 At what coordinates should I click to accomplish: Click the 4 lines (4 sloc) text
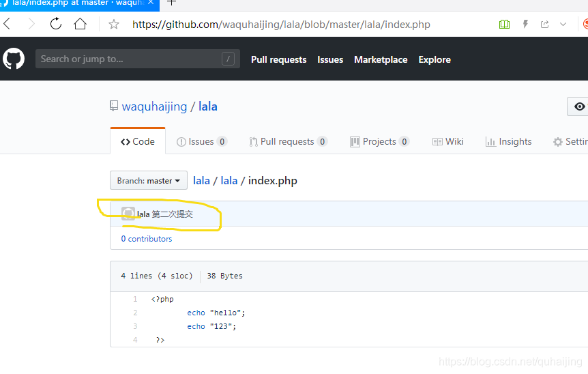156,276
